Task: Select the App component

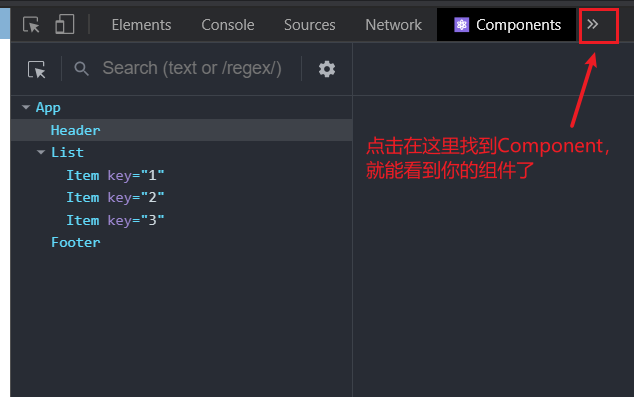Action: tap(48, 108)
